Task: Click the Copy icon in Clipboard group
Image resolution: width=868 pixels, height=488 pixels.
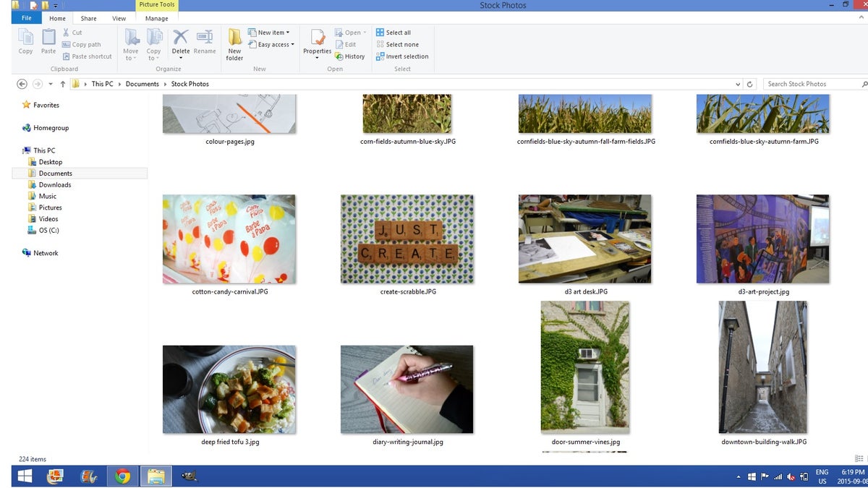Action: click(25, 42)
